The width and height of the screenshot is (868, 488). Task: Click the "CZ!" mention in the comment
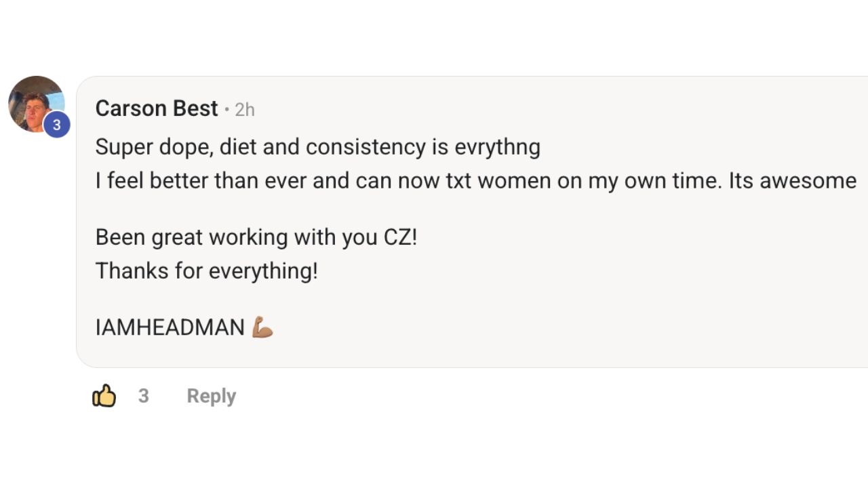400,237
